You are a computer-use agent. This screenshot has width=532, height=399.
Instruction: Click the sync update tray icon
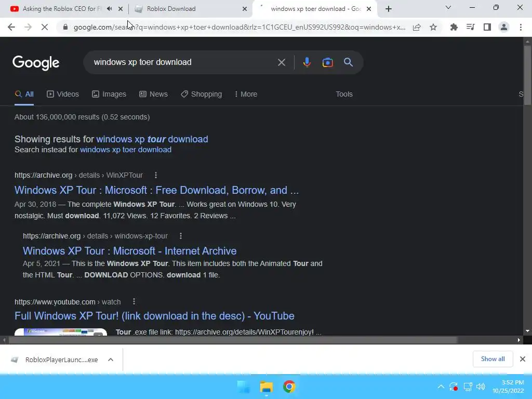pyautogui.click(x=454, y=387)
